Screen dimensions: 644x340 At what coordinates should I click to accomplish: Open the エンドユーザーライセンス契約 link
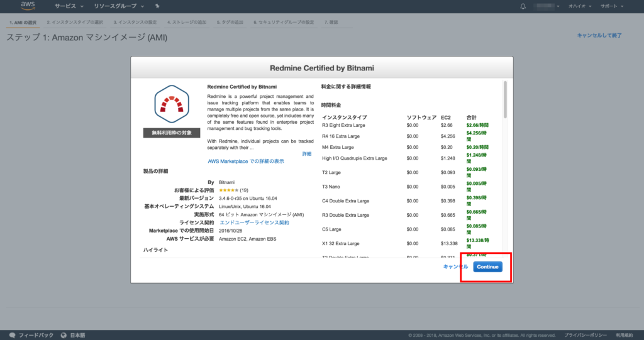(254, 222)
